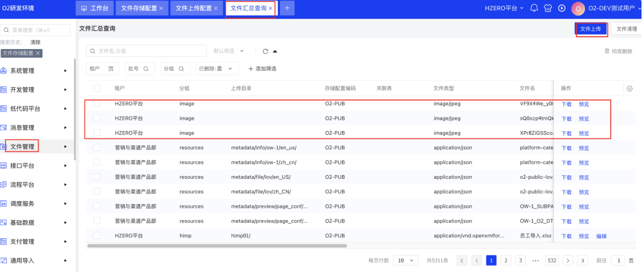This screenshot has width=644, height=272.
Task: Close the 文件存储配置 tab
Action: pos(161,8)
